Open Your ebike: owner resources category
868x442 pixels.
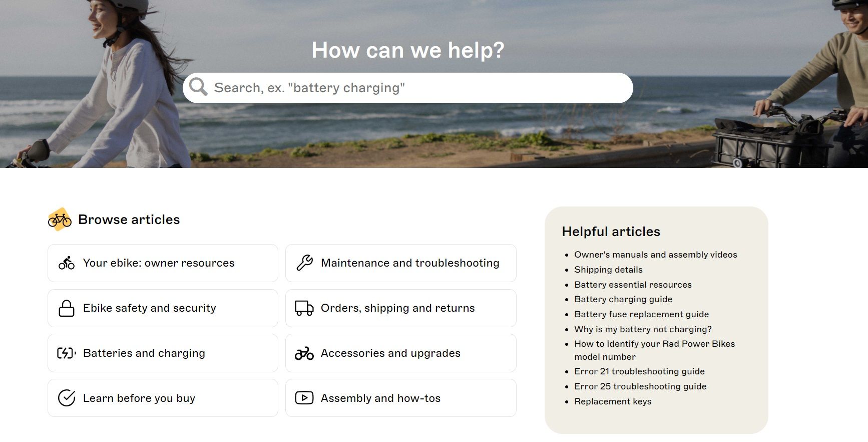[159, 263]
